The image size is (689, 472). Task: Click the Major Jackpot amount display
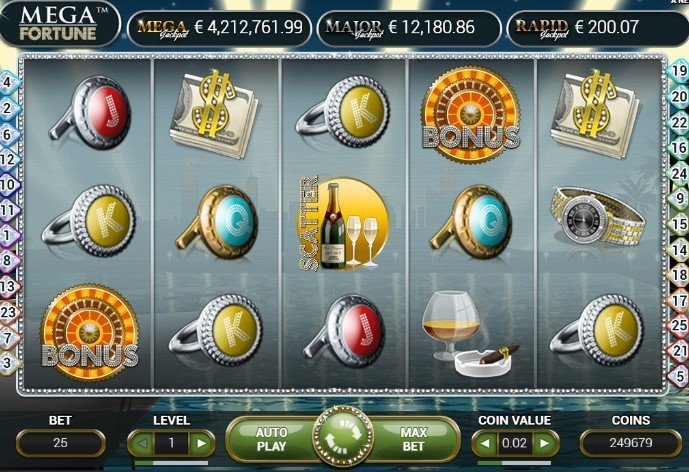point(409,27)
